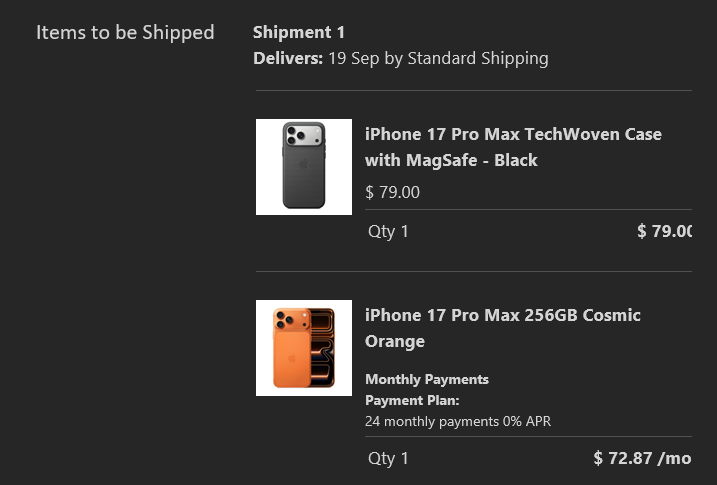Click the Payment Plan: label
This screenshot has width=717, height=485.
412,400
